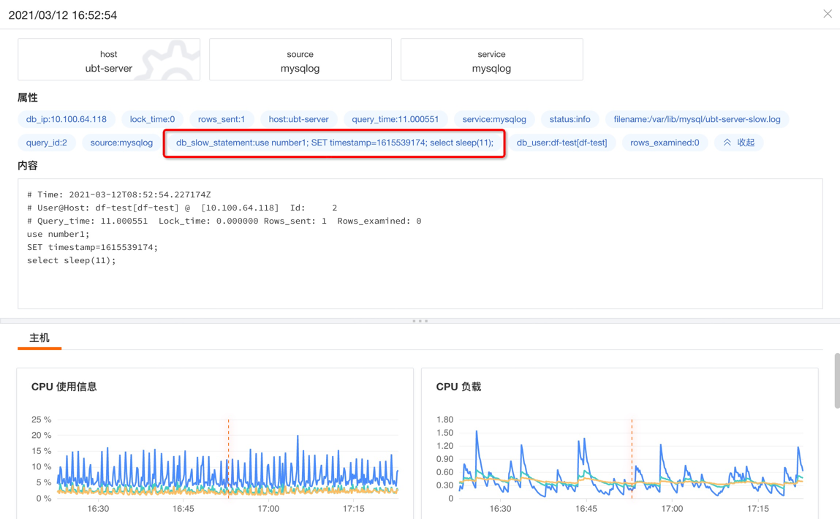Click the dashed time marker in CPU 使用信息 chart
The image size is (840, 520).
point(228,458)
